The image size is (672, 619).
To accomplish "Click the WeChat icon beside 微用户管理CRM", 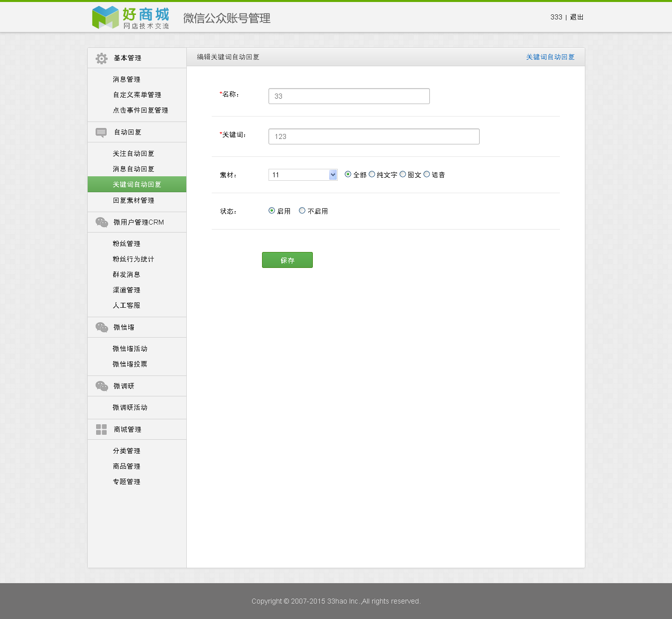I will (x=102, y=222).
